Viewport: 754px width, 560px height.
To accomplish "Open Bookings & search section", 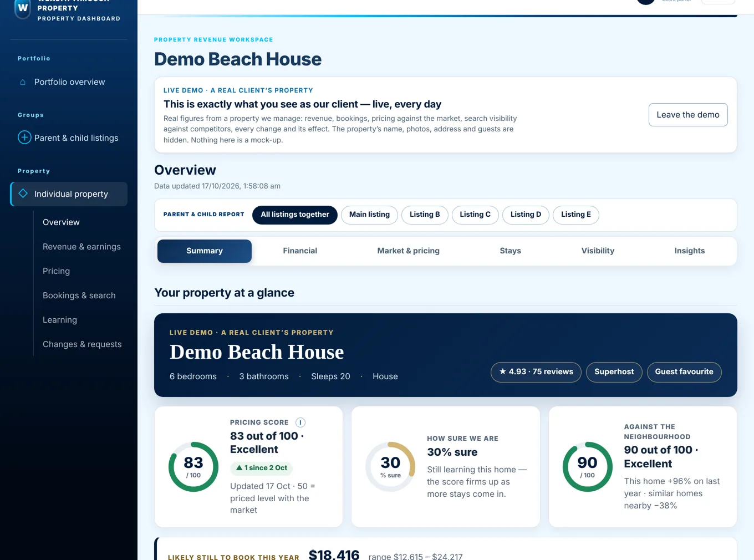I will (79, 296).
